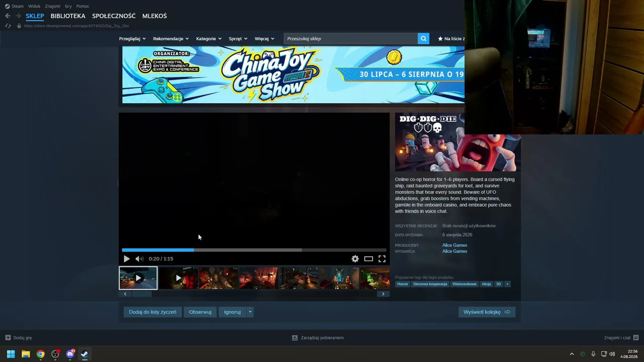The width and height of the screenshot is (644, 362).
Task: Select the second video thumbnail
Action: [178, 278]
